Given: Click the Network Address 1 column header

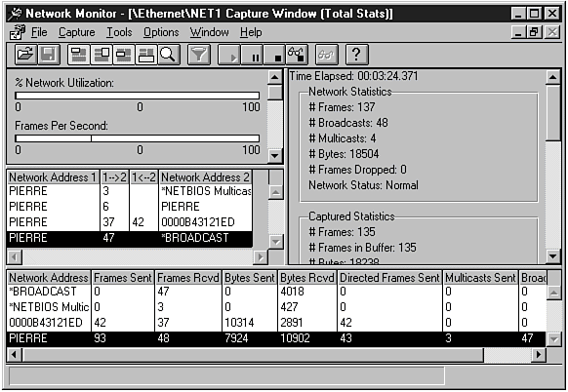Looking at the screenshot, I should (53, 177).
